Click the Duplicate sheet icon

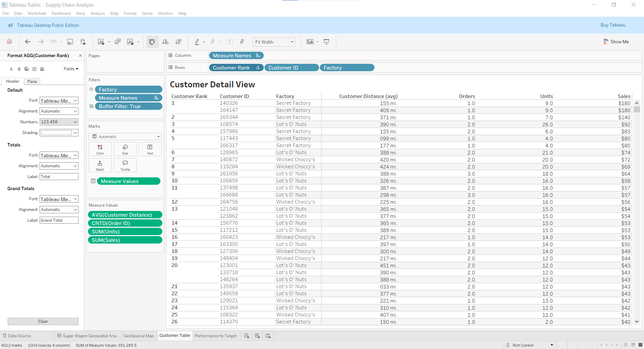click(x=117, y=42)
